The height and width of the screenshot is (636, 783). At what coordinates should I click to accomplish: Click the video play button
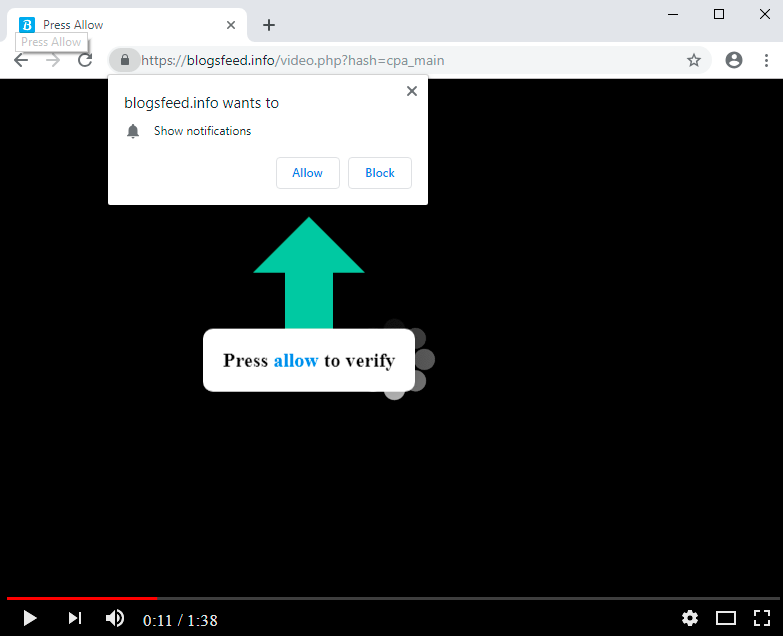(30, 619)
